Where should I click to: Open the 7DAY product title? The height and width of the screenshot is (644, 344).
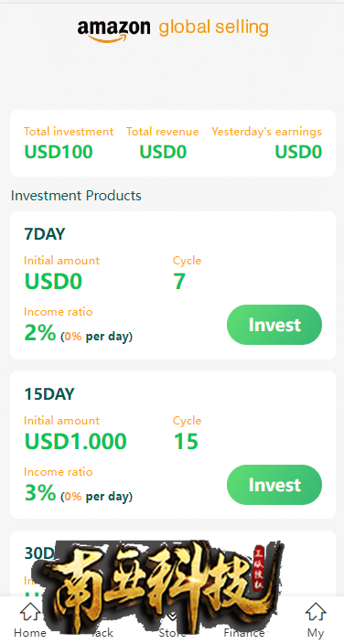45,234
